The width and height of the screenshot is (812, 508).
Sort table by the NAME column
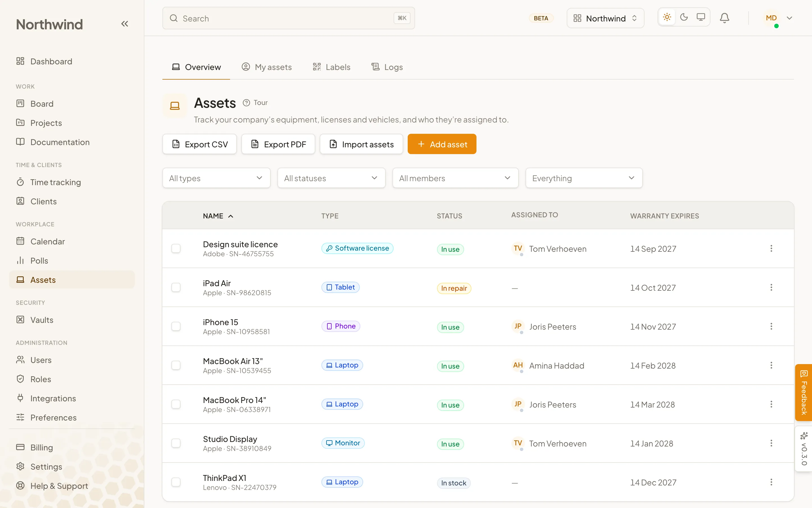click(218, 216)
